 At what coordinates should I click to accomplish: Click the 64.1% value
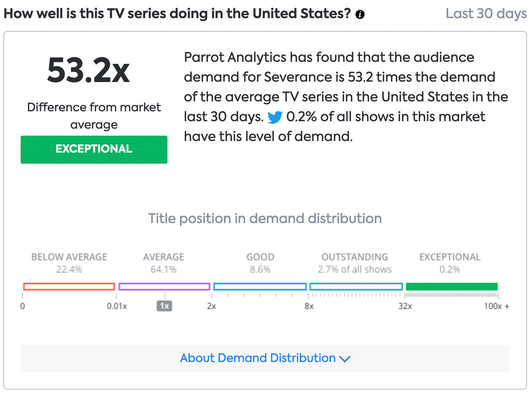click(x=164, y=270)
